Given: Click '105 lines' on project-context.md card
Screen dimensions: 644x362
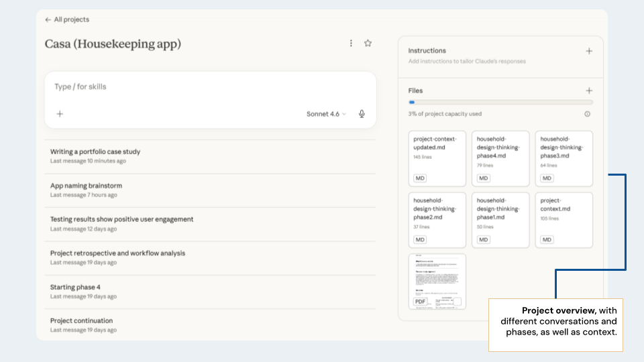Looking at the screenshot, I should coord(549,219).
